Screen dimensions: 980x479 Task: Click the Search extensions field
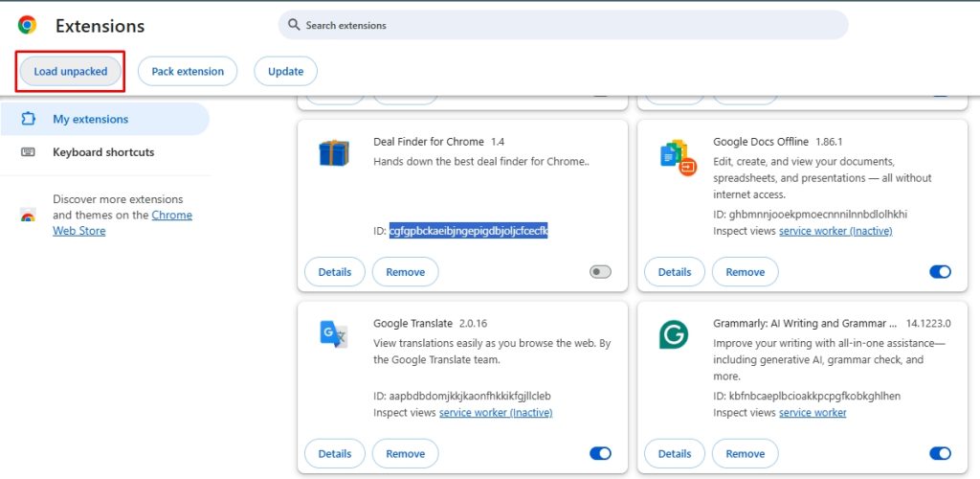[563, 25]
